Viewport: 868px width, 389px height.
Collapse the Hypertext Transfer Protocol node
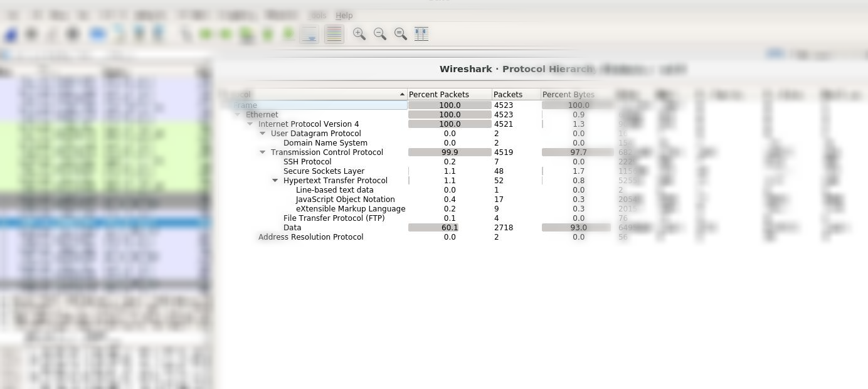(275, 181)
